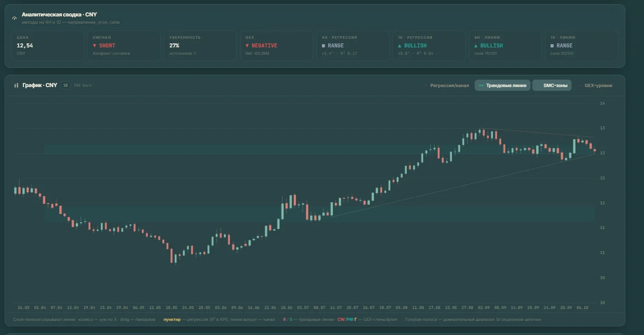Enable the Регрессия/канал layer pill
Image resolution: width=644 pixels, height=335 pixels.
[x=446, y=85]
